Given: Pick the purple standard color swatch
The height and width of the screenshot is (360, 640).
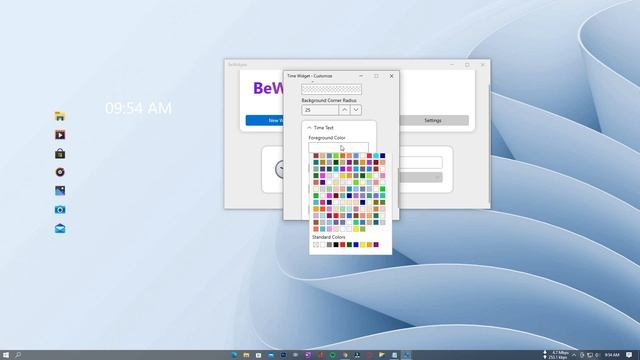Looking at the screenshot, I should tap(376, 244).
